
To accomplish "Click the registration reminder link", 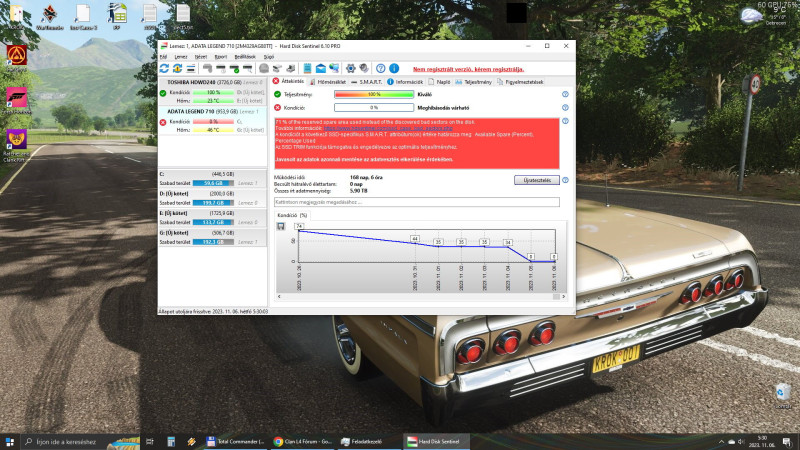I will [x=468, y=69].
